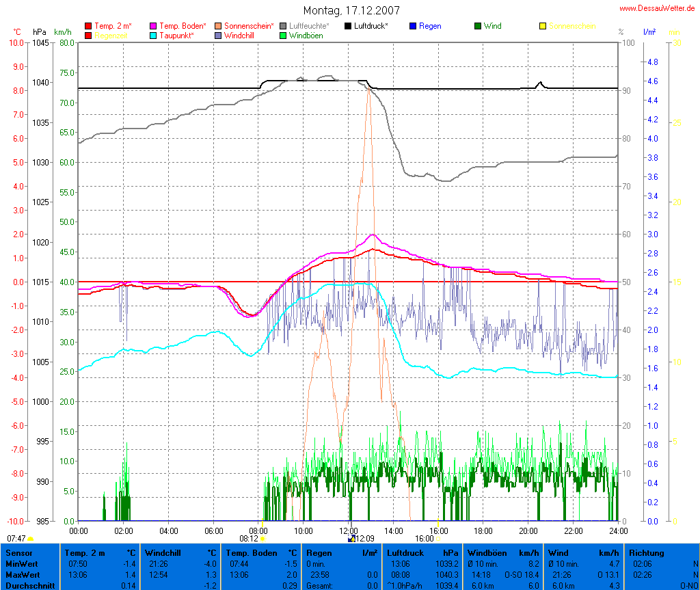700x590 pixels.
Task: Click the magenta Temp. Boden legend square
Action: coord(154,26)
